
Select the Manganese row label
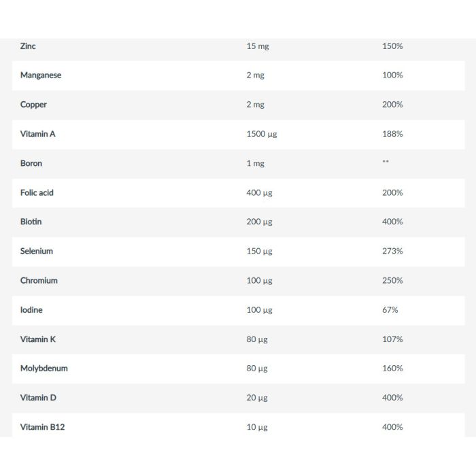[41, 75]
